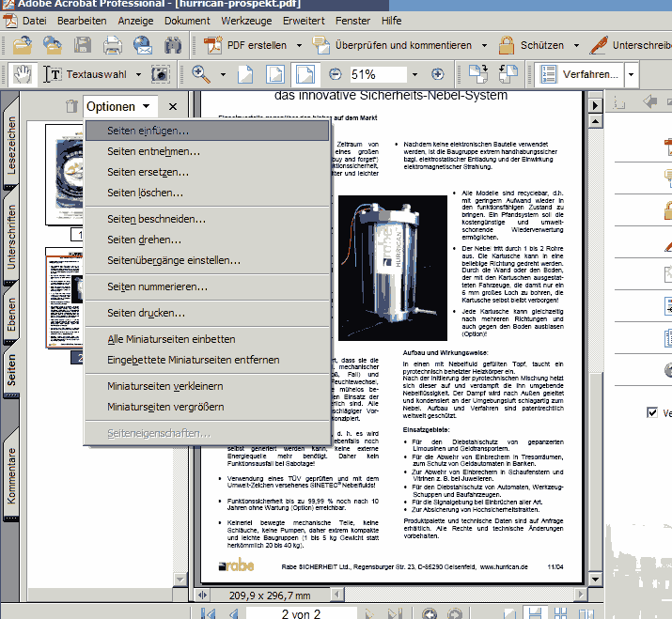Click the Fit Page icon
This screenshot has height=619, width=672.
coord(274,74)
